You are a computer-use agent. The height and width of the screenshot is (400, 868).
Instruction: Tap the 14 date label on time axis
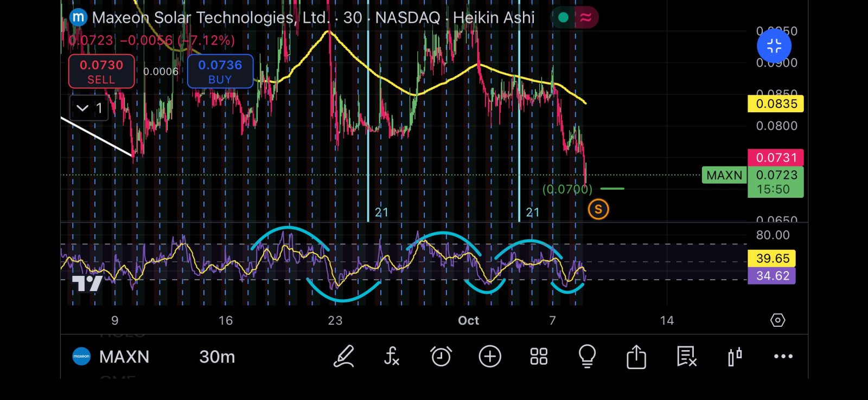667,320
